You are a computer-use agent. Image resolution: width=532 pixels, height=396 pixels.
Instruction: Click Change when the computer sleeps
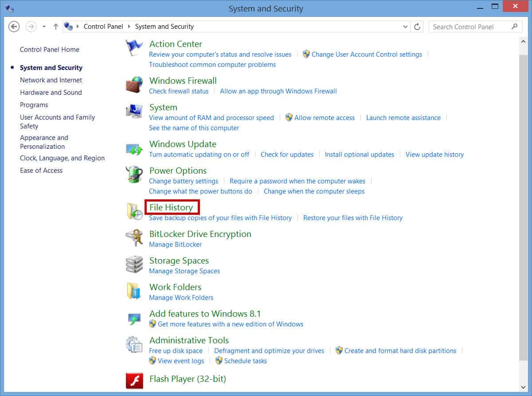pos(314,191)
